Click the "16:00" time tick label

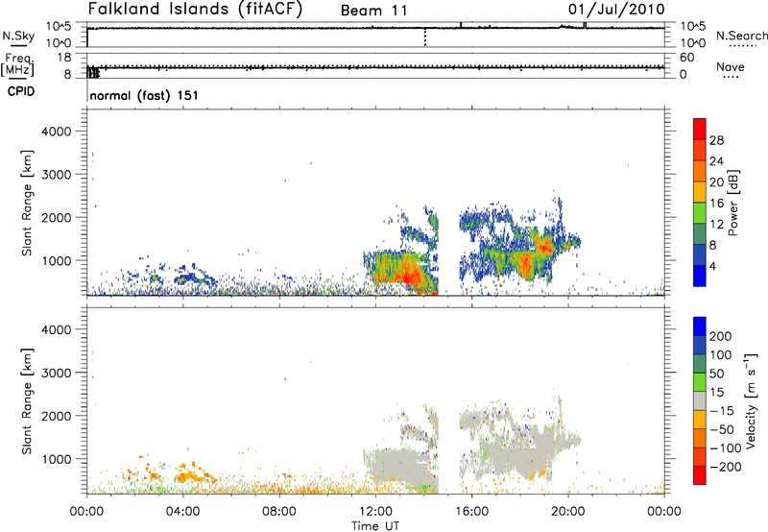click(471, 512)
